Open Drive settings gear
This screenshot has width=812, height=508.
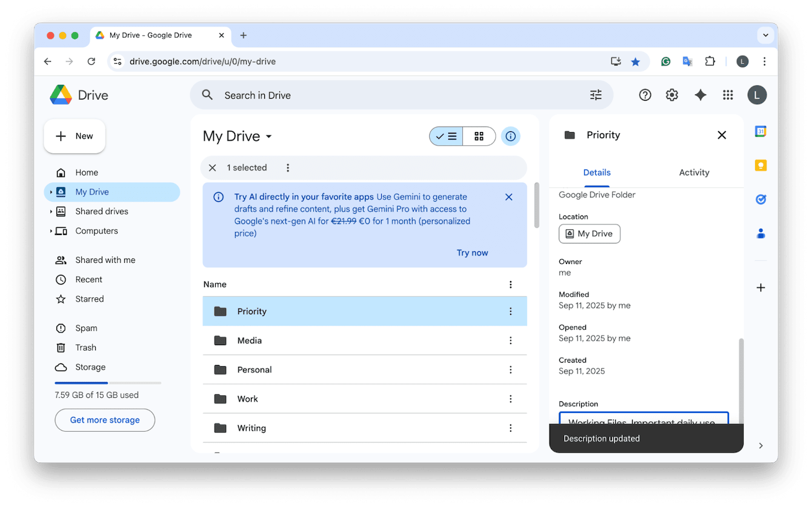point(671,94)
